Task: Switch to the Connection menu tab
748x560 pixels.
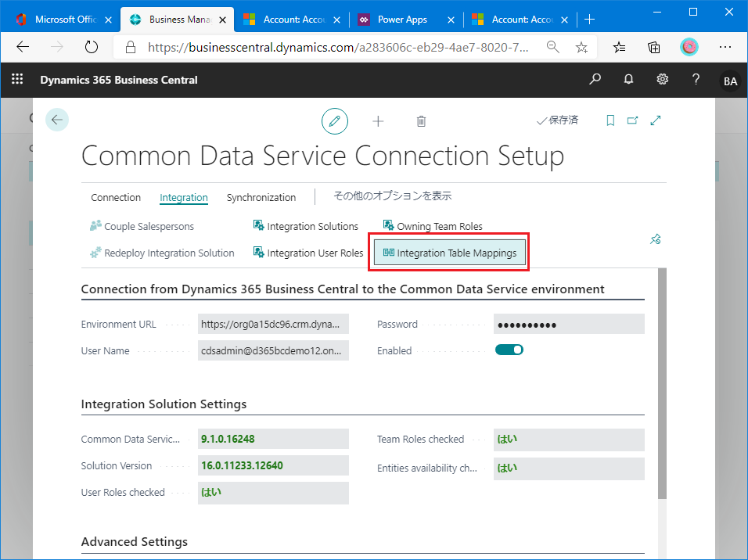Action: [x=116, y=197]
